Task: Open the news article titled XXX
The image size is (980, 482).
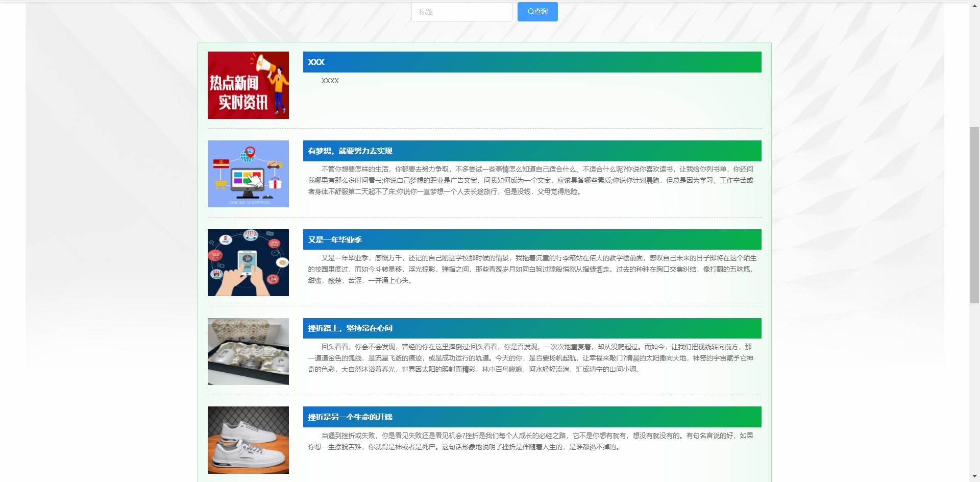Action: [x=316, y=62]
